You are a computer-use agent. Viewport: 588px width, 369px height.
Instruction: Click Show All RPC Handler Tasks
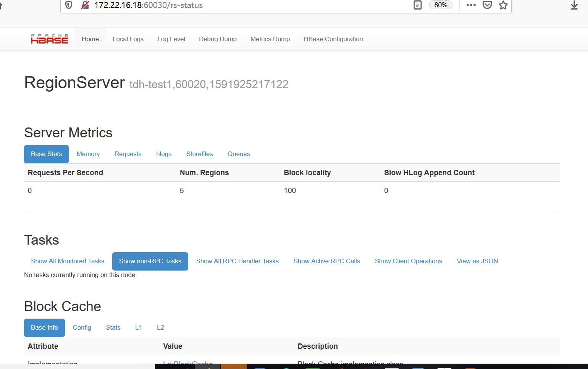click(237, 261)
